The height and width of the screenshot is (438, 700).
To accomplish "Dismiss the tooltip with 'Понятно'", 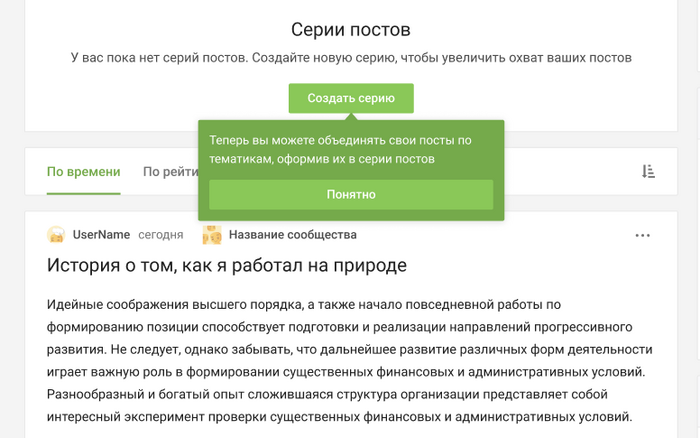I will [350, 195].
